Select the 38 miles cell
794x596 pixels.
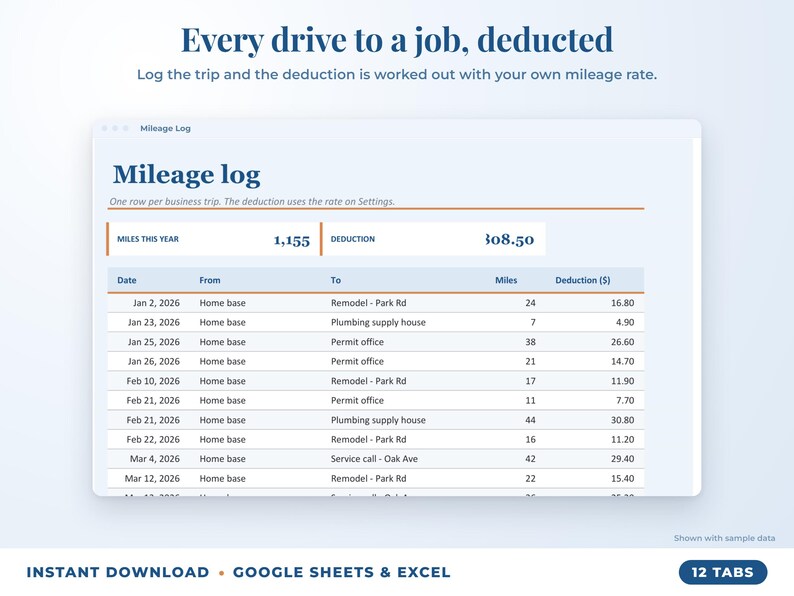click(x=530, y=342)
